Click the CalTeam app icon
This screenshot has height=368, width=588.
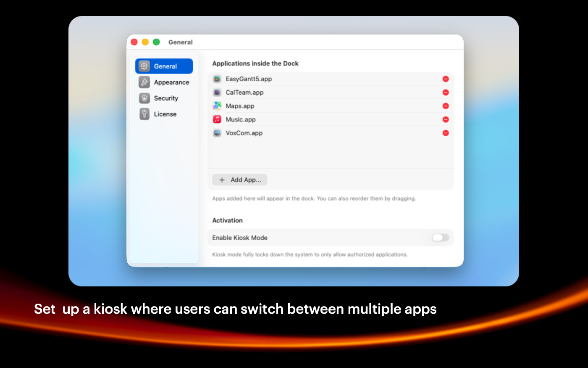(x=217, y=93)
